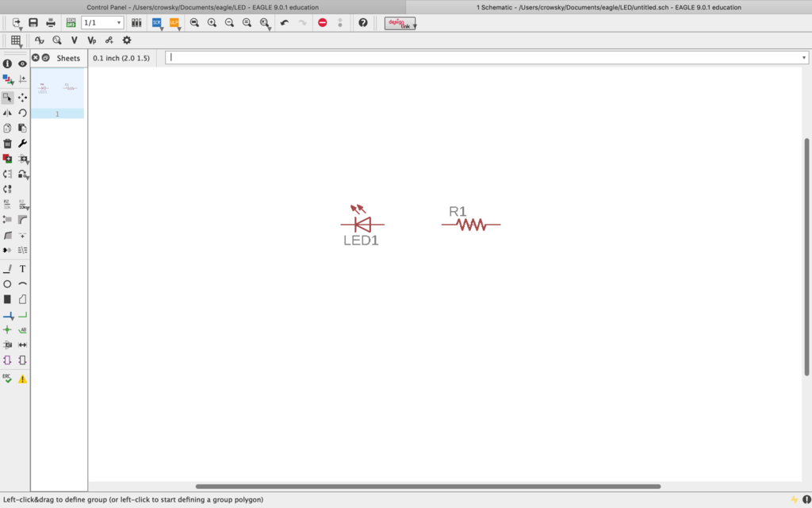Select the Info tool
Viewport: 812px width, 508px height.
tap(7, 63)
